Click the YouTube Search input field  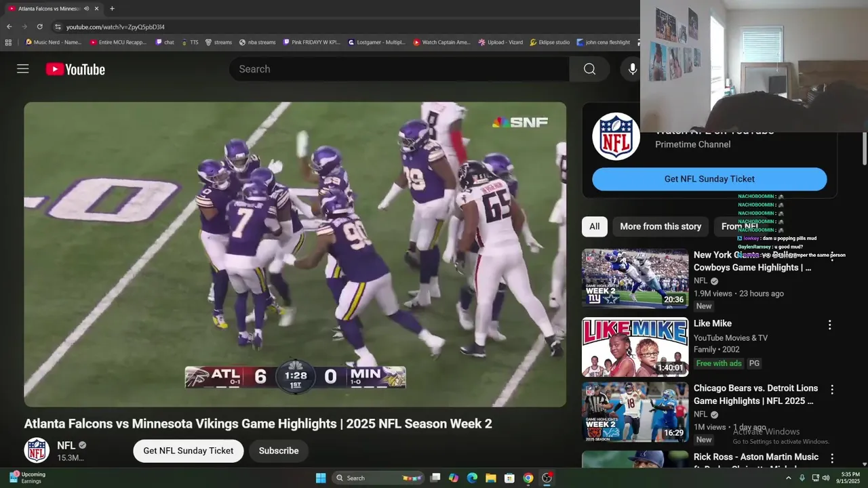(x=400, y=69)
